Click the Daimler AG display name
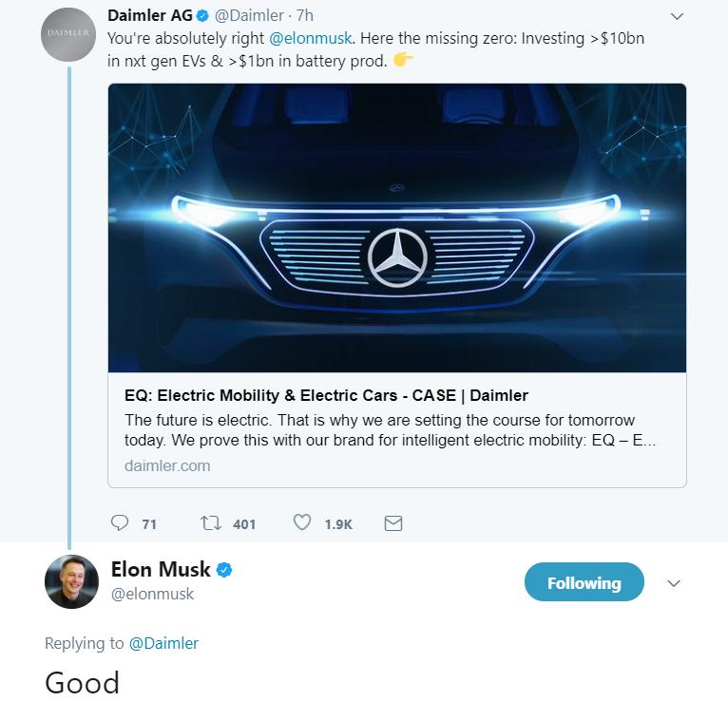Image resolution: width=728 pixels, height=701 pixels. [149, 16]
